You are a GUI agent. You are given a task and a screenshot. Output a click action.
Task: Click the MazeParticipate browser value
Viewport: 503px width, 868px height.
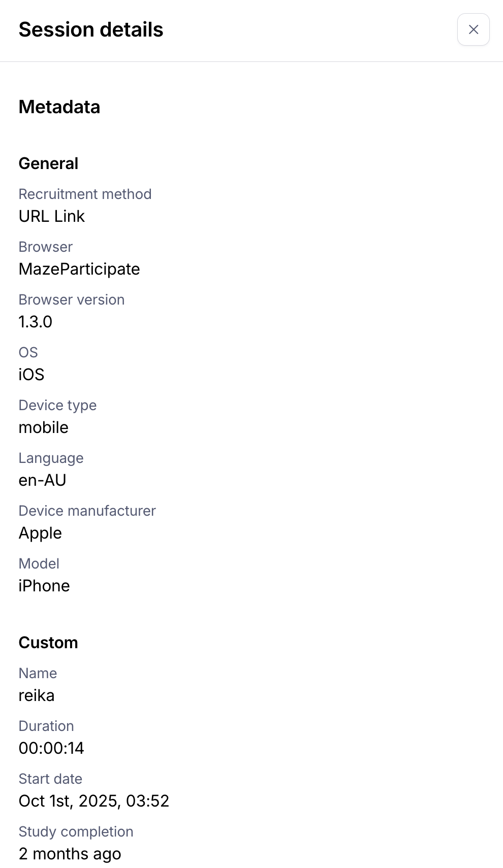click(79, 269)
